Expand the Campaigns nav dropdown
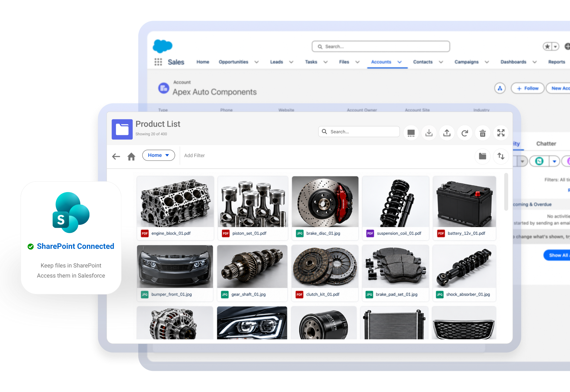Image resolution: width=570 pixels, height=392 pixels. tap(486, 62)
